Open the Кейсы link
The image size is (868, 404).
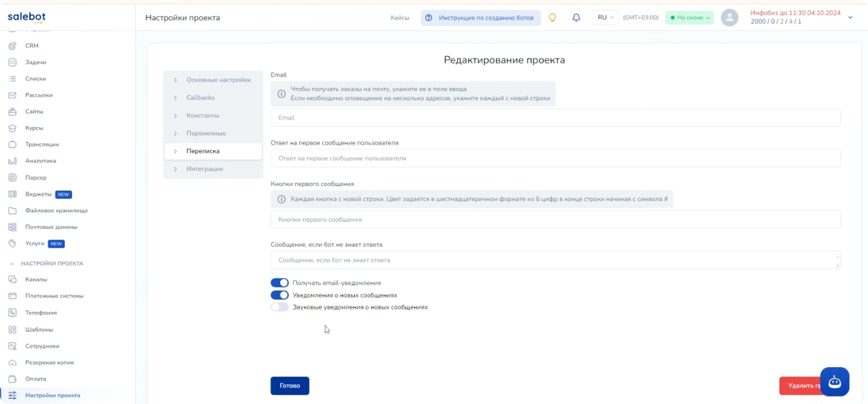400,18
